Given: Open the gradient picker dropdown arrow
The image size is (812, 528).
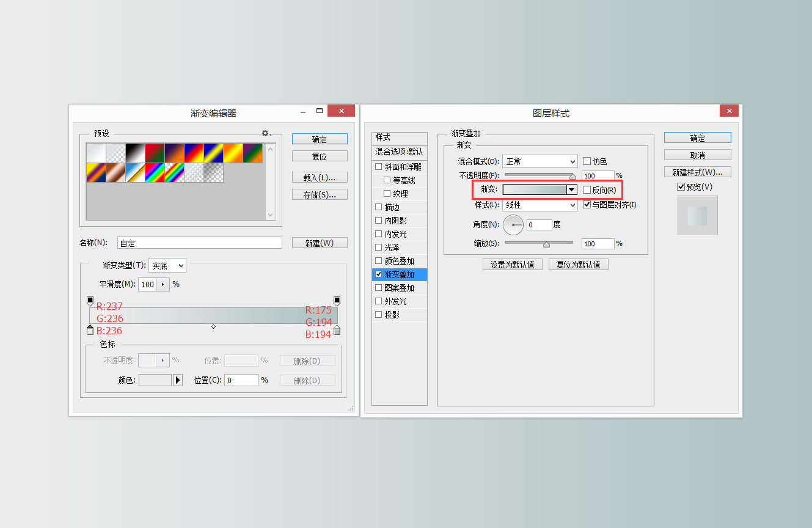Looking at the screenshot, I should tap(571, 189).
